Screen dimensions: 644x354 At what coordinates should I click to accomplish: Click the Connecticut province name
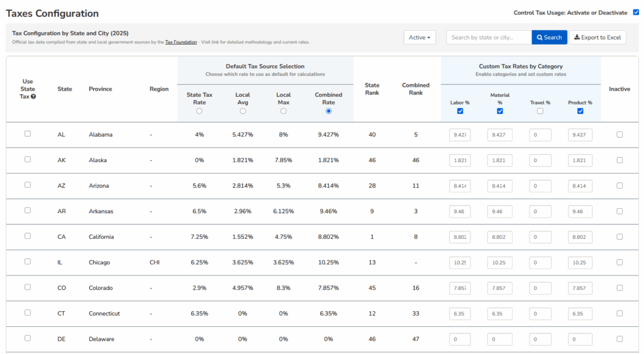[104, 314]
